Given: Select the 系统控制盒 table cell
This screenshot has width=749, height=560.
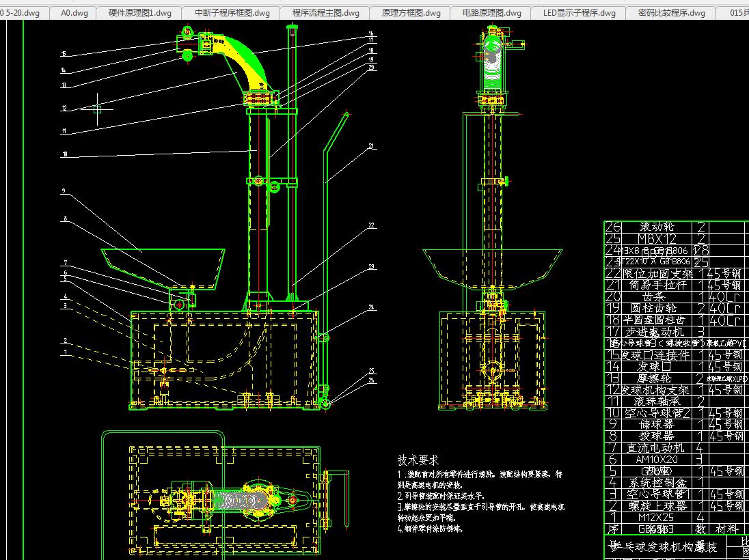Looking at the screenshot, I should 656,483.
